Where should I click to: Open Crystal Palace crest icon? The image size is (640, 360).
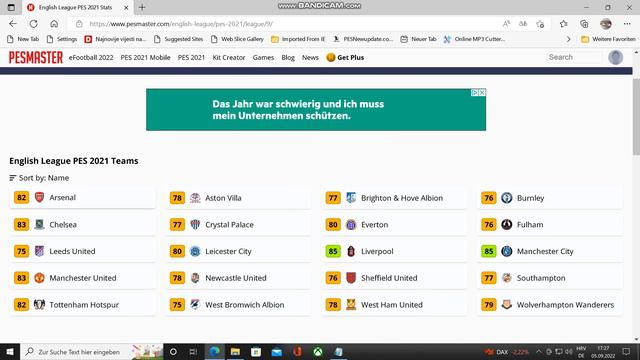tap(195, 224)
